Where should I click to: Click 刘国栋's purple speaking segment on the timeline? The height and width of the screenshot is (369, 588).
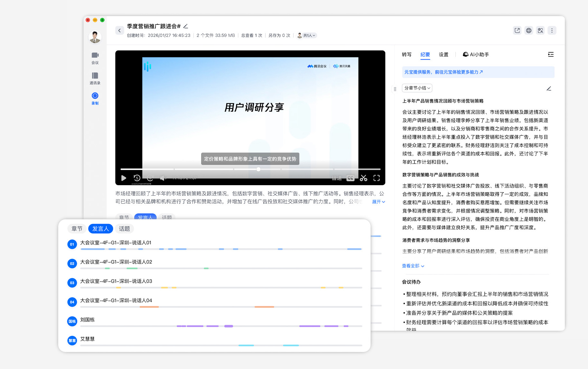pyautogui.click(x=195, y=326)
